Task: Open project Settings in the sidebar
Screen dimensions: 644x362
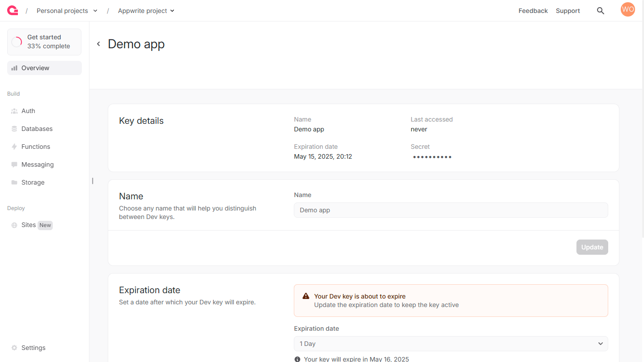Action: (33, 348)
